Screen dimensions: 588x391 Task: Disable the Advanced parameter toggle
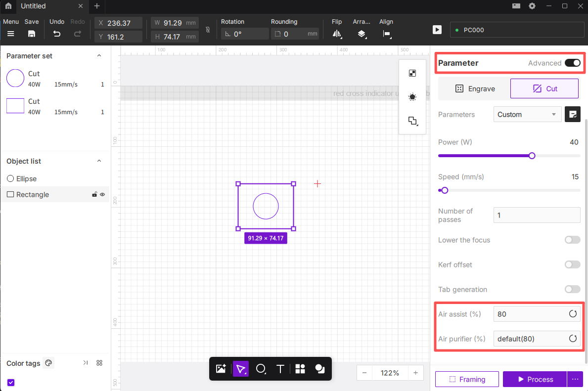(x=572, y=63)
